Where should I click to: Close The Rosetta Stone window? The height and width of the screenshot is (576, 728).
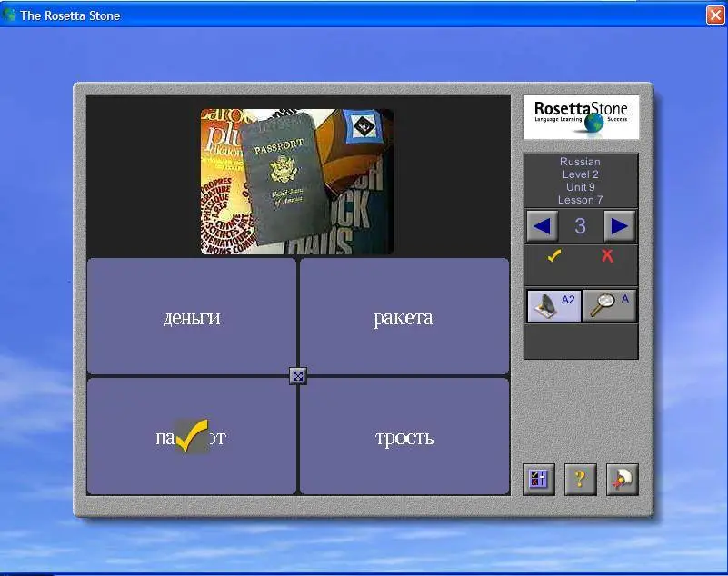(715, 15)
